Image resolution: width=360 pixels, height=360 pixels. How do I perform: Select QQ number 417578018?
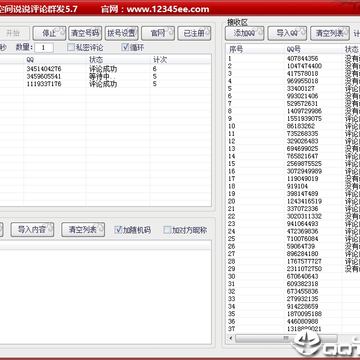click(x=302, y=74)
